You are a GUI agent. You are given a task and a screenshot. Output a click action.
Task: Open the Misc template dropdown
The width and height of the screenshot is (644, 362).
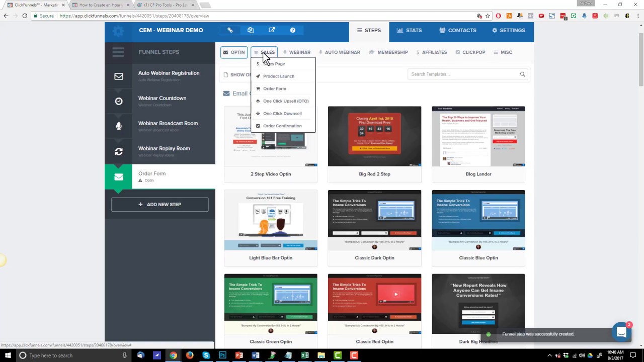(503, 52)
